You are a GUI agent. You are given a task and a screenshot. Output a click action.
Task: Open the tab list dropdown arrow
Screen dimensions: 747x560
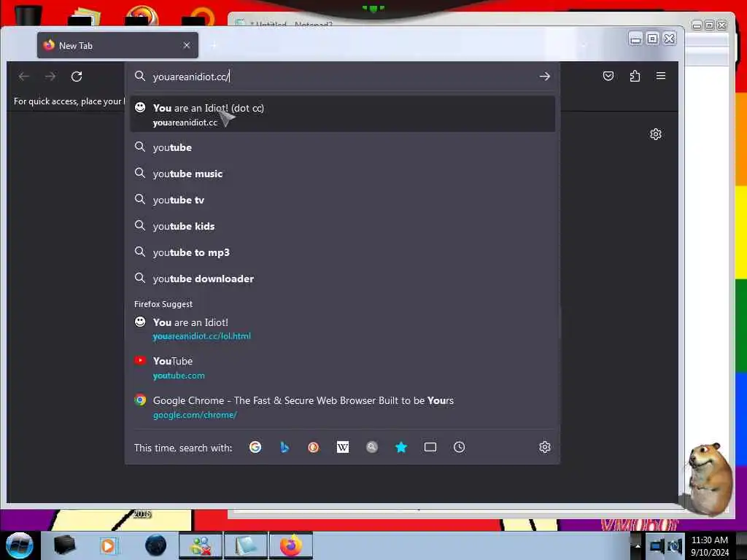(584, 45)
